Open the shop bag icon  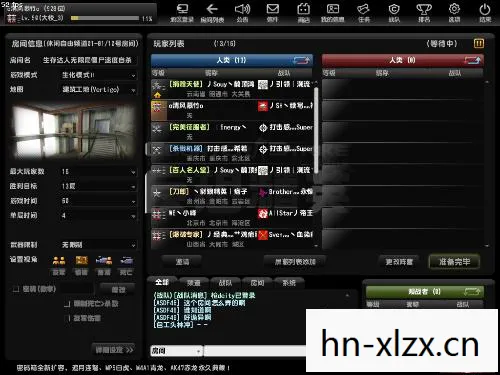coord(303,9)
